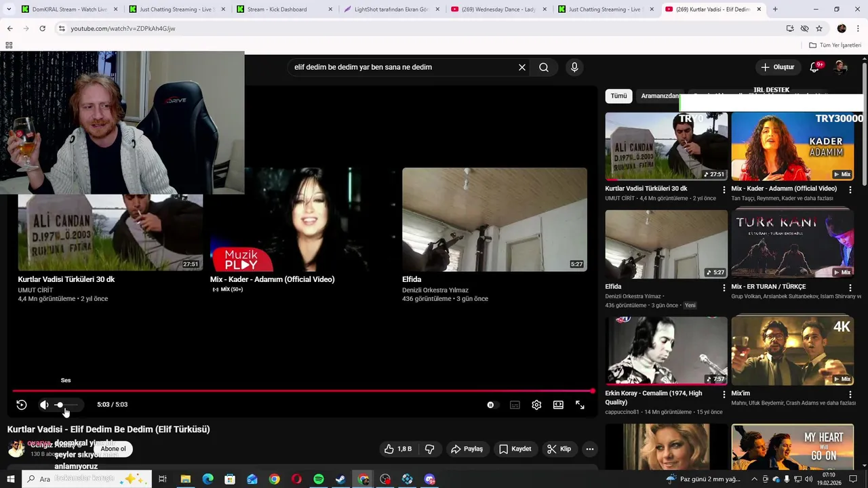Open sidebar Kurtlar Vadisi Türküleri thumbnail
Image resolution: width=868 pixels, height=488 pixels.
click(x=667, y=146)
